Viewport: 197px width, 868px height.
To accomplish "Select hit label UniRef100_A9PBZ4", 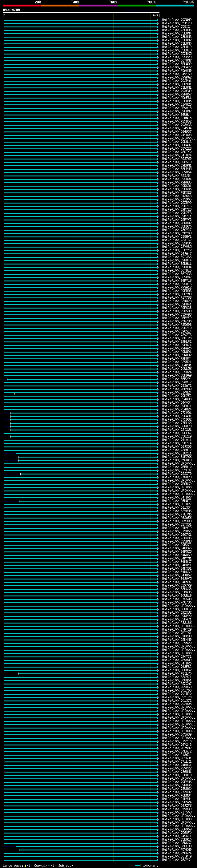I will [x=176, y=345].
